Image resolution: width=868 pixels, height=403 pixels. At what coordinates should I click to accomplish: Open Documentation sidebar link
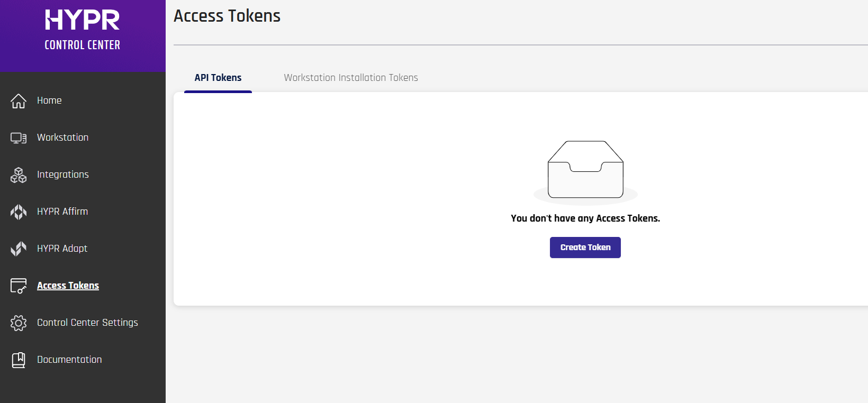click(69, 360)
